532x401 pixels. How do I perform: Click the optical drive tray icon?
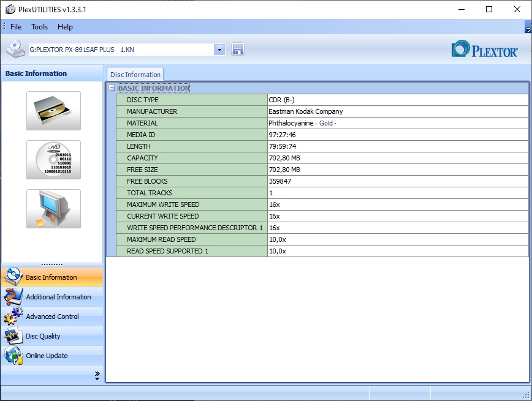click(53, 111)
